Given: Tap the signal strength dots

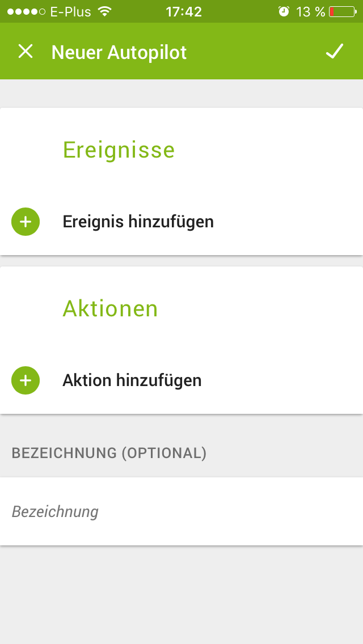Looking at the screenshot, I should (x=26, y=11).
